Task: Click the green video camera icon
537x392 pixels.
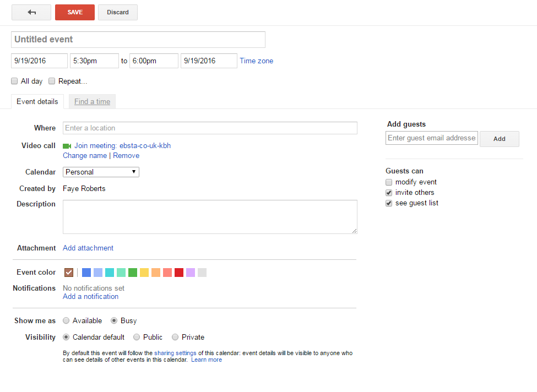Action: pyautogui.click(x=67, y=146)
